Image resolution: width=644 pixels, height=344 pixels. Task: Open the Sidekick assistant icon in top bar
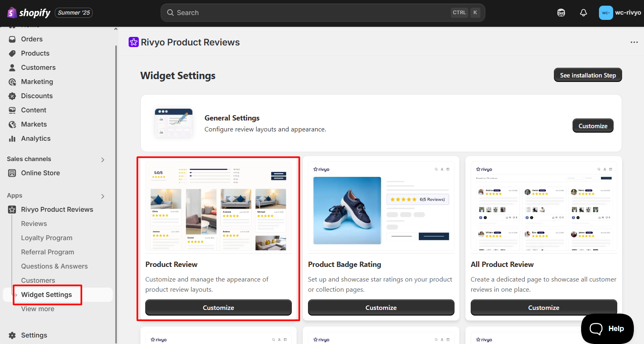(x=561, y=13)
